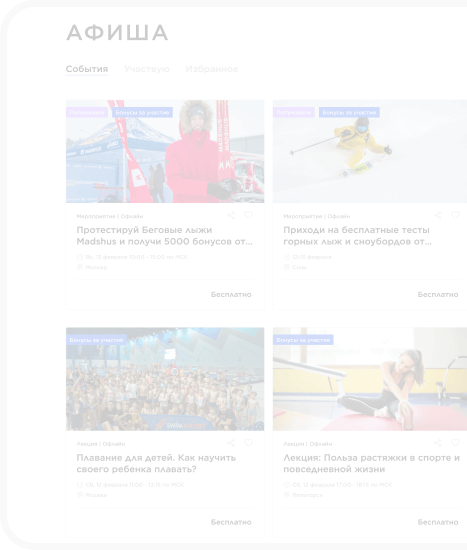Click the woman in red jacket photo
Viewport: 467px width, 550px height.
click(x=165, y=152)
